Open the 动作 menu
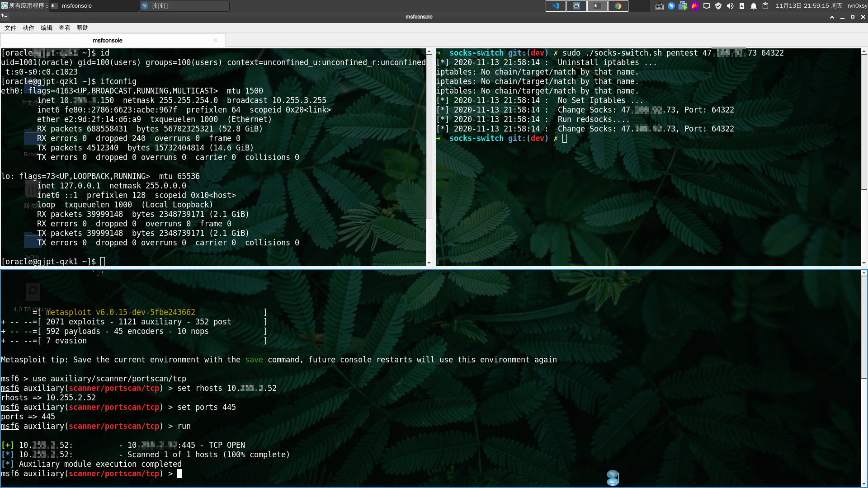The image size is (868, 488). tap(28, 28)
